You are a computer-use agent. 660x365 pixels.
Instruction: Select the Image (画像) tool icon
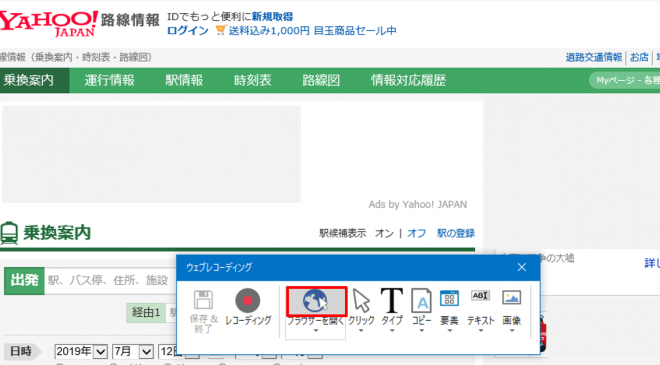511,298
